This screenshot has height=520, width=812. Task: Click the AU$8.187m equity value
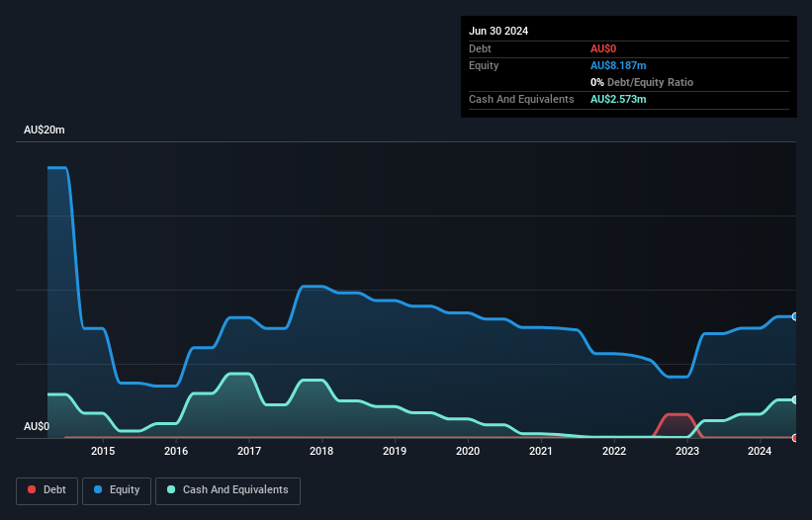(618, 65)
